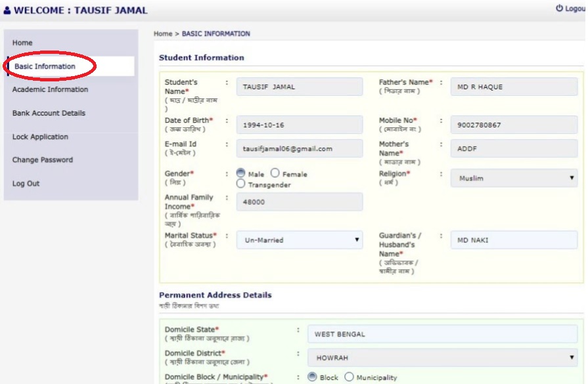Click the Mobile No field
This screenshot has height=384, width=588.
(x=514, y=125)
